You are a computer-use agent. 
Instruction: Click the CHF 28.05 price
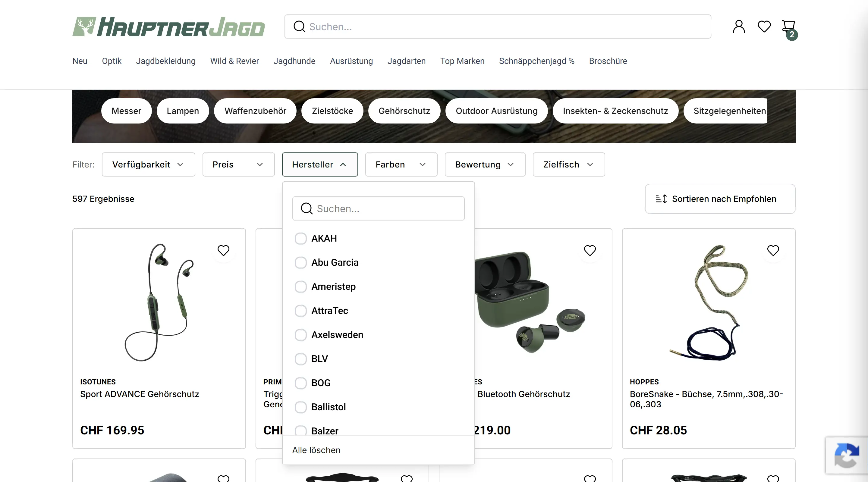click(x=658, y=430)
